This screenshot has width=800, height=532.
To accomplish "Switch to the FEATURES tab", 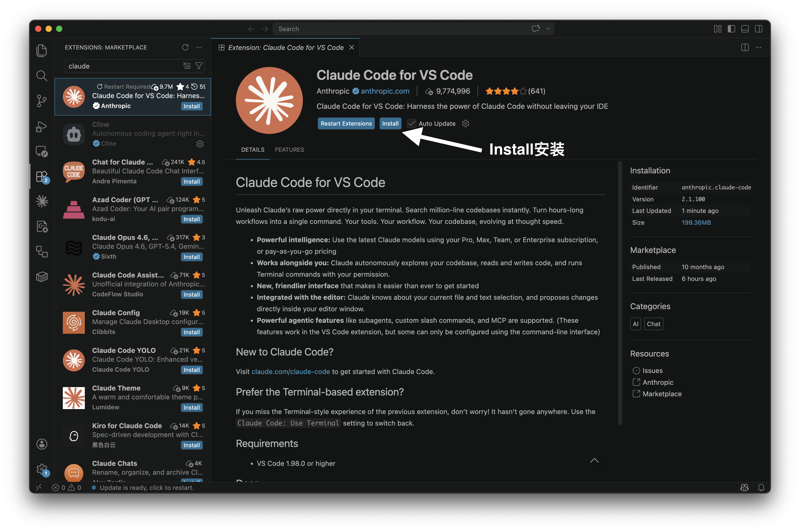I will 290,150.
